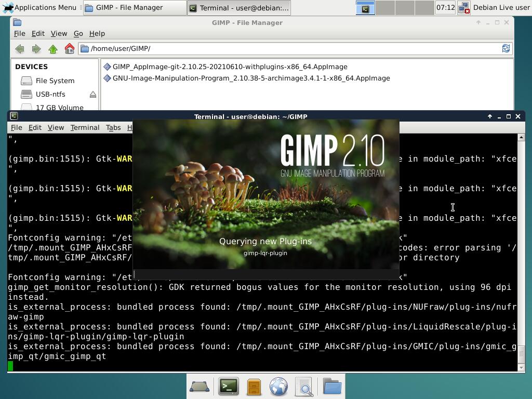Minimize the Terminal window
Viewport: 532px width, 399px height.
(499, 116)
